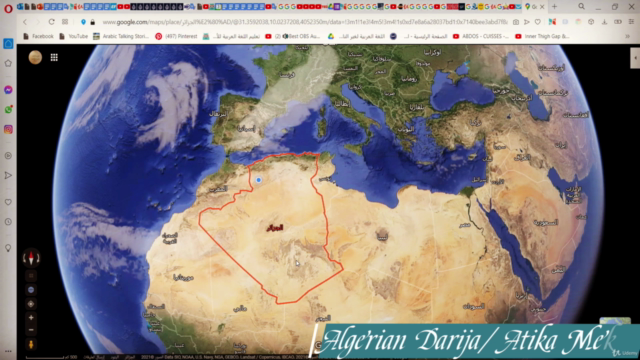
Task: Toggle globe view button on map
Action: (x=31, y=290)
